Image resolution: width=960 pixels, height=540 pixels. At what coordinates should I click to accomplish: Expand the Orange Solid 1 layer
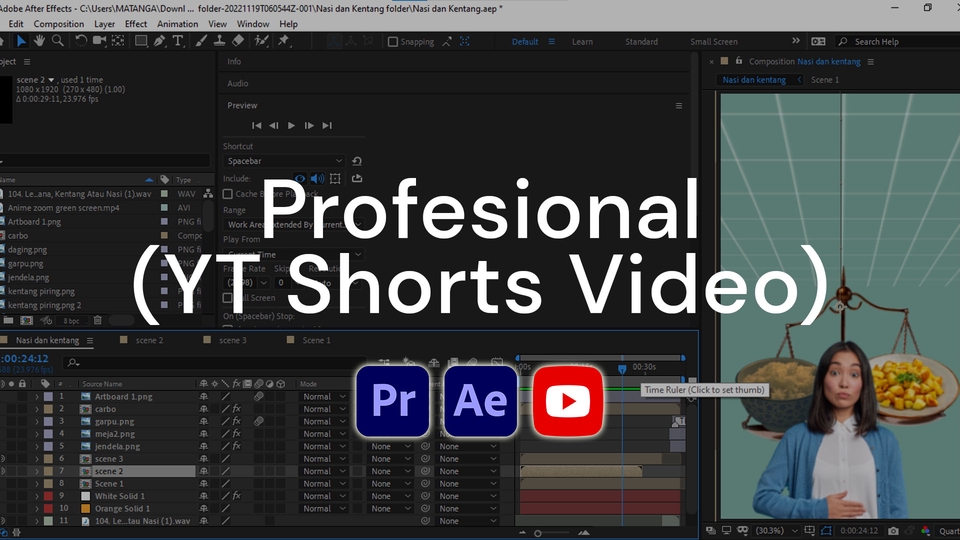tap(37, 509)
